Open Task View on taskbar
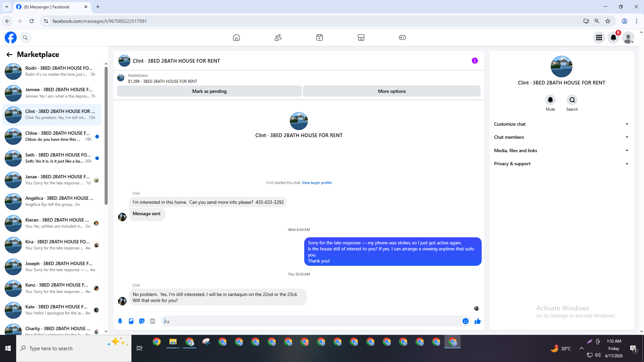This screenshot has width=644, height=362. click(140, 348)
